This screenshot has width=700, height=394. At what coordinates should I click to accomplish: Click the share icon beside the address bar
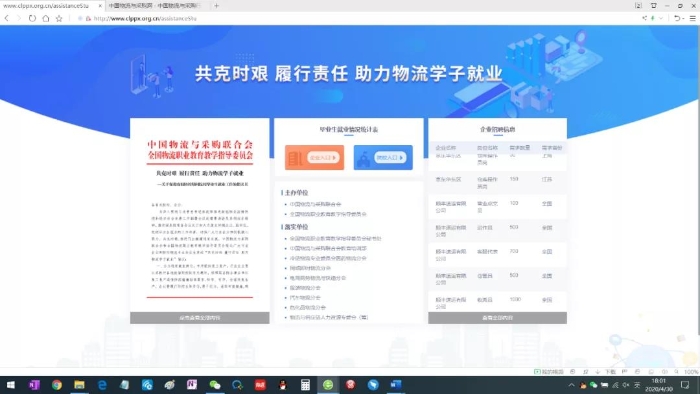tap(644, 18)
